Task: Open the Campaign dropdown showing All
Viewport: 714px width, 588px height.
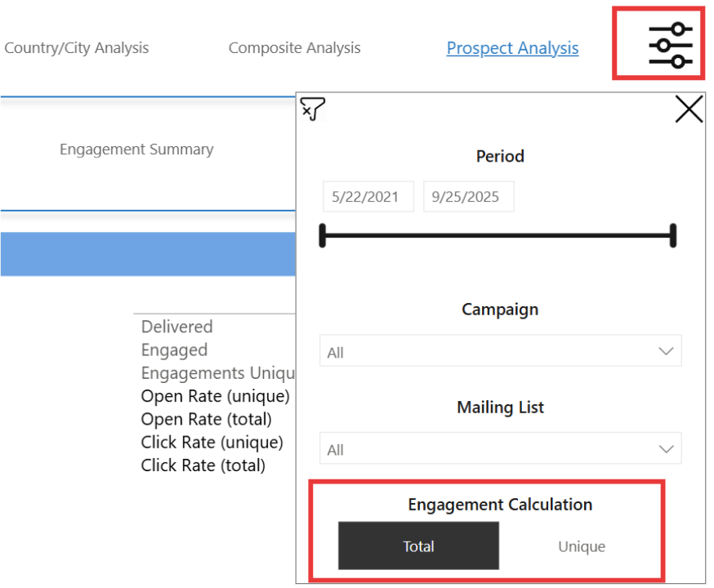Action: [x=500, y=350]
